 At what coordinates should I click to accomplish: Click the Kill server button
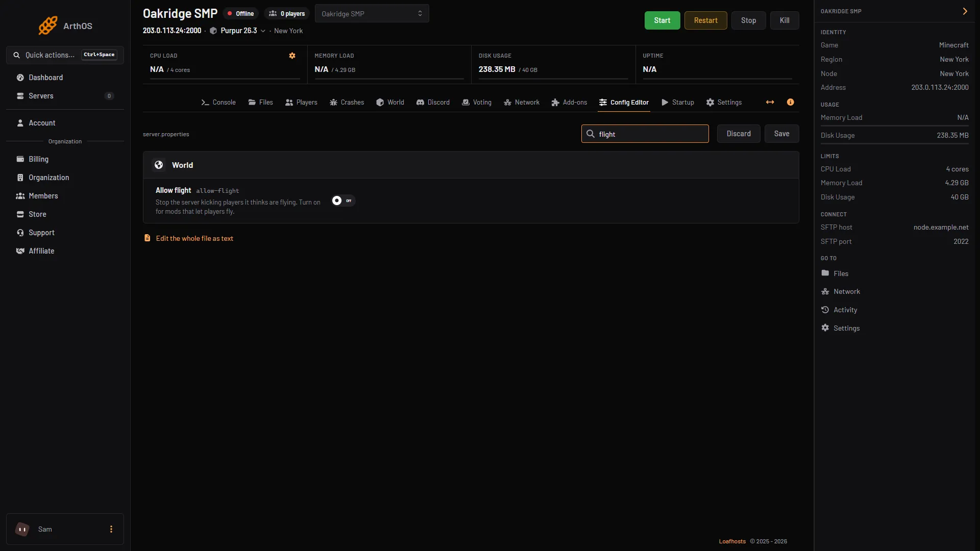tap(785, 20)
